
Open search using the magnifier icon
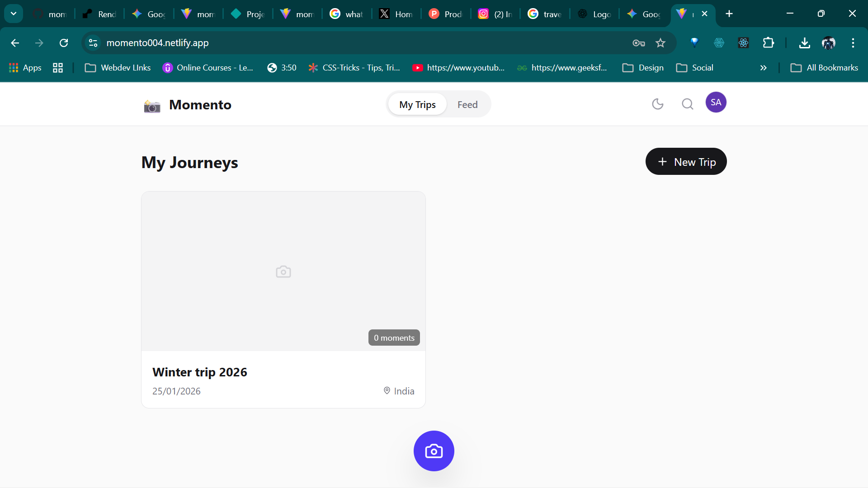point(687,104)
